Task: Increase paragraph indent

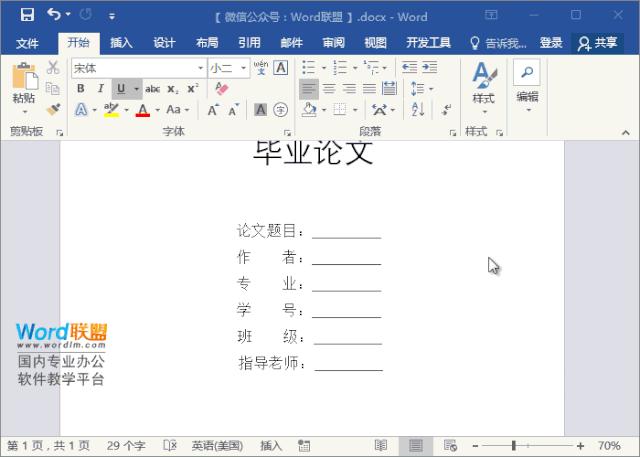Action: click(x=430, y=67)
